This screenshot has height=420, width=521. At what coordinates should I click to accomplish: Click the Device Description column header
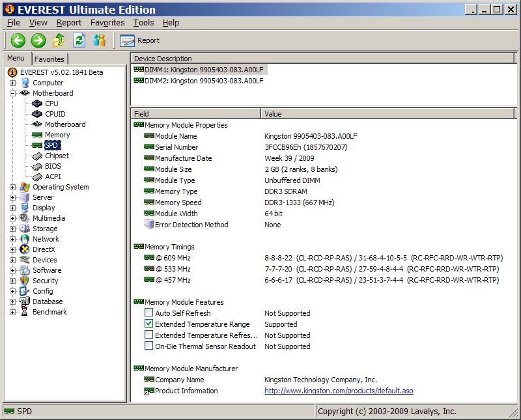pos(322,59)
